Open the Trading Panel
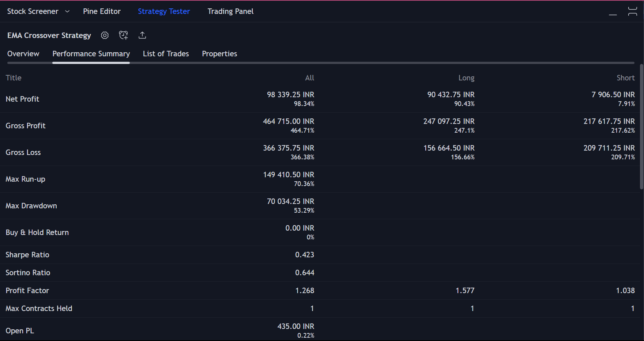Screen dimensions: 644x341 pyautogui.click(x=230, y=11)
